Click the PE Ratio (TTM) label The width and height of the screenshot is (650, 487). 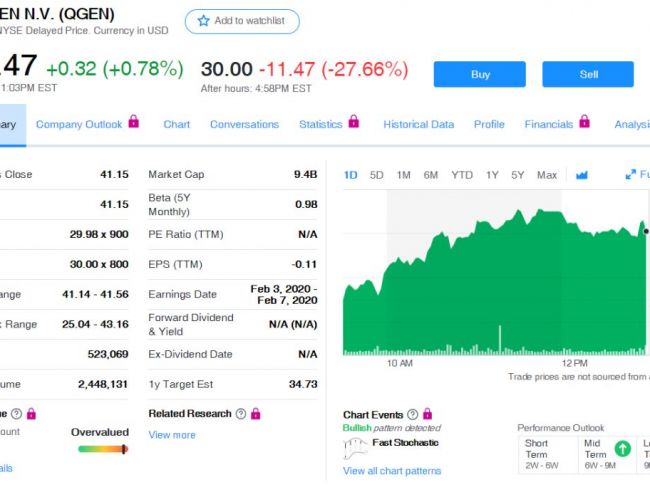point(186,235)
